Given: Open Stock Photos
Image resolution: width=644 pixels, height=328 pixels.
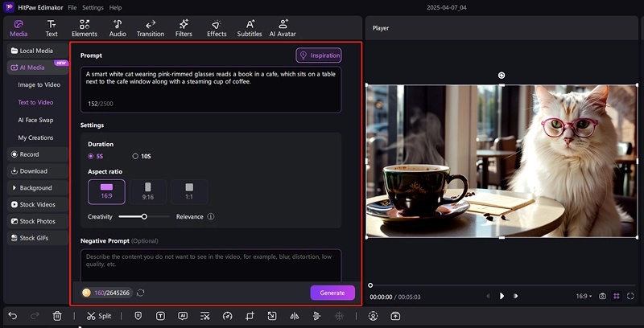Looking at the screenshot, I should [37, 221].
